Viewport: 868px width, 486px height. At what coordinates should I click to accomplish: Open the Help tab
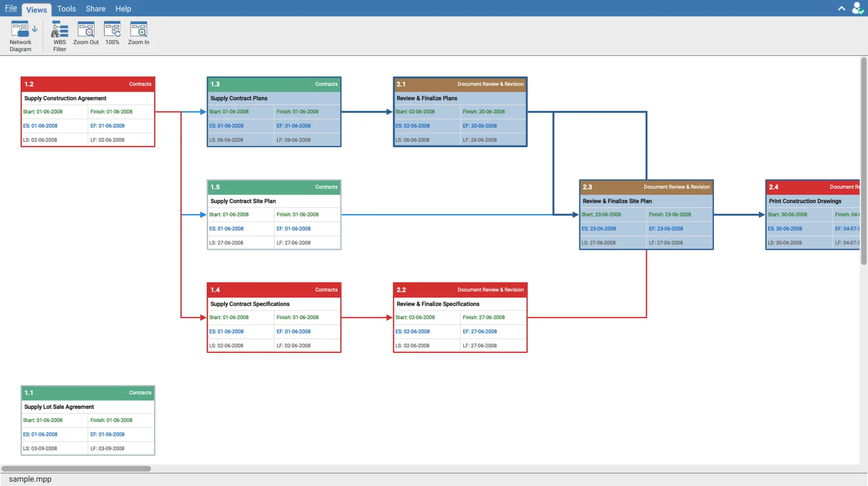[123, 9]
